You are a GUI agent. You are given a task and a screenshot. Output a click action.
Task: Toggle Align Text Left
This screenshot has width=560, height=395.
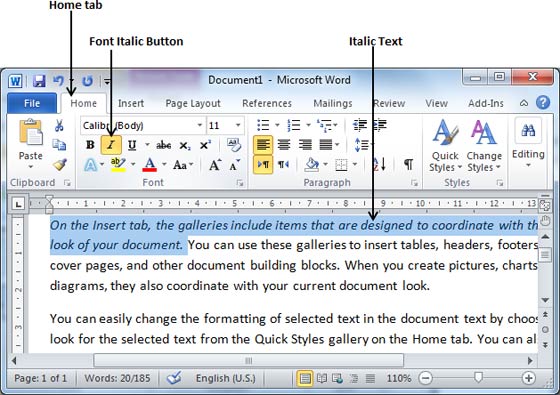[263, 145]
